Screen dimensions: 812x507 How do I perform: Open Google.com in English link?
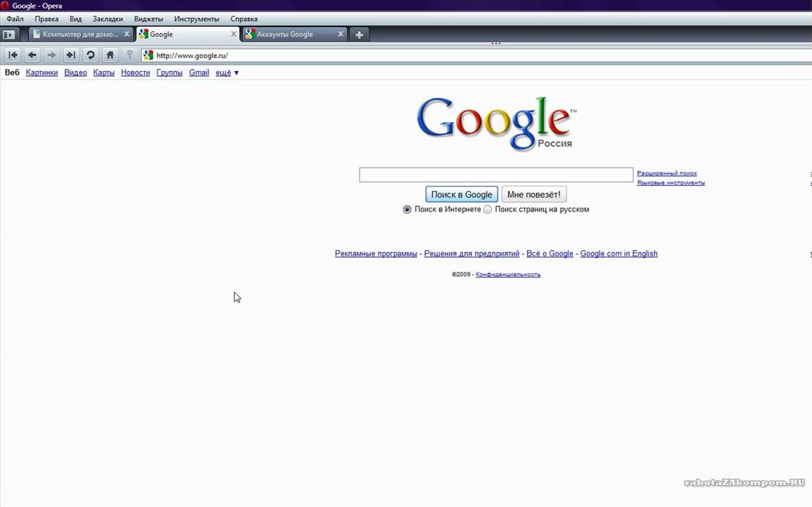tap(618, 254)
